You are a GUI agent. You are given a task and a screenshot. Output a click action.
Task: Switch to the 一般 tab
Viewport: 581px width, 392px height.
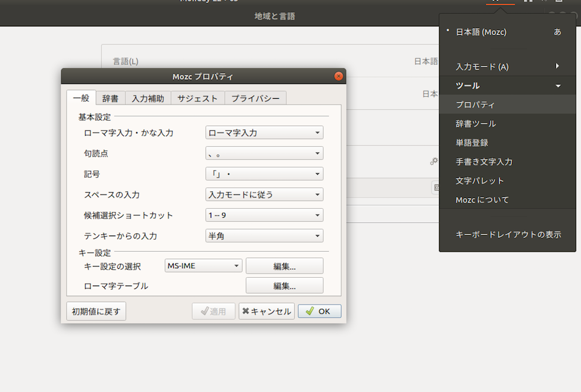pos(81,98)
